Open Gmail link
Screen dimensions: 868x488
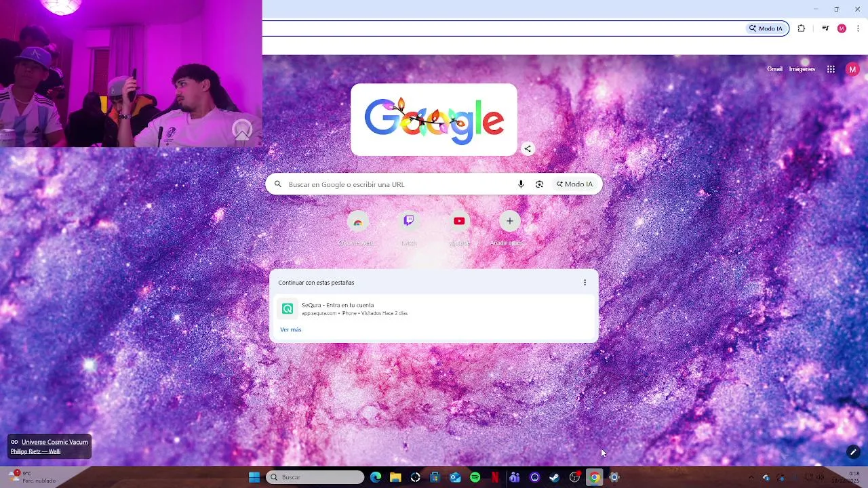point(774,69)
